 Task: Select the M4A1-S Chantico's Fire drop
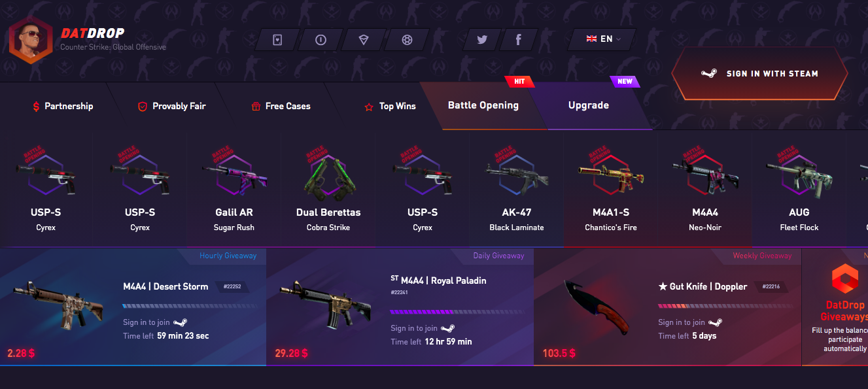(x=611, y=190)
